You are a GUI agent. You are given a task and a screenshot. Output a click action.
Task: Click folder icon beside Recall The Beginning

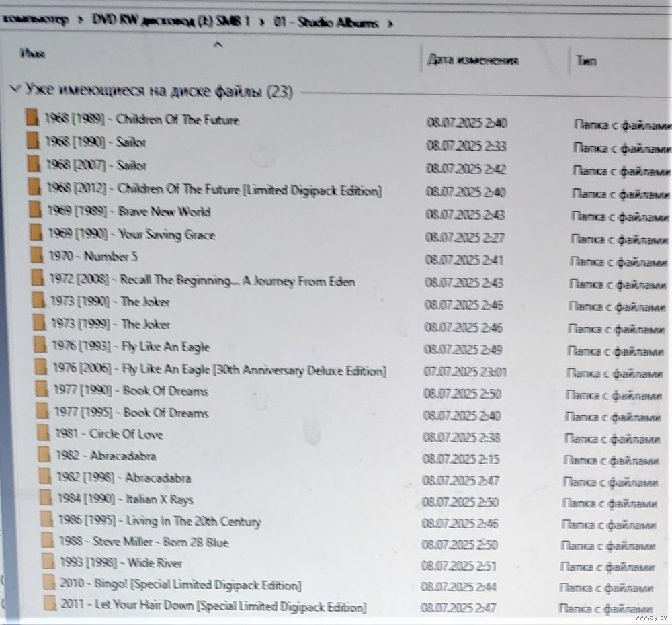pyautogui.click(x=37, y=278)
